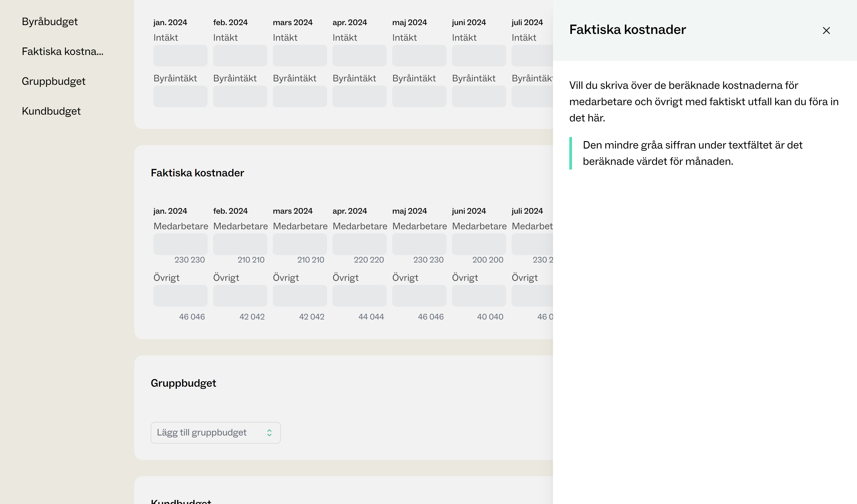The image size is (857, 504).
Task: Close the Faktiska kostnader side panel
Action: tap(826, 31)
